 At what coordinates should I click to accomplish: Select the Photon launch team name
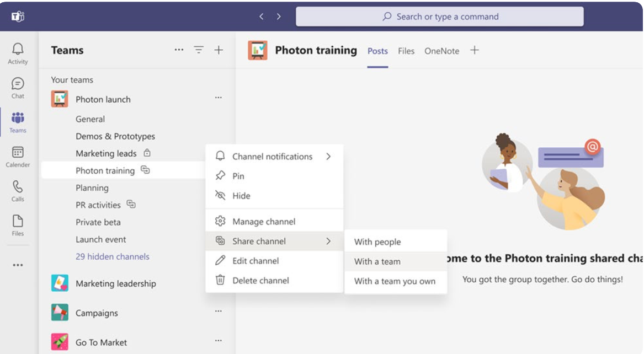tap(103, 99)
